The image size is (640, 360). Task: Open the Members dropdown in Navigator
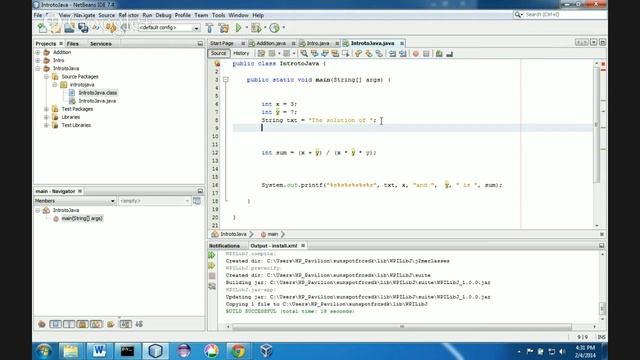coord(75,201)
